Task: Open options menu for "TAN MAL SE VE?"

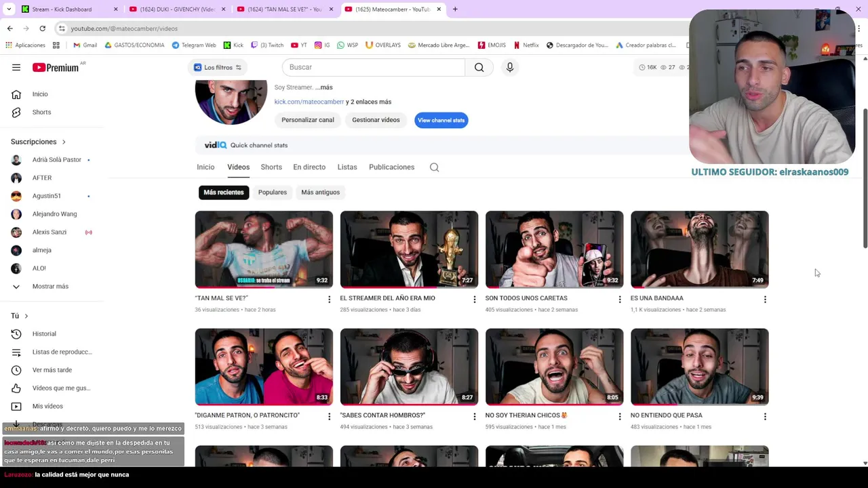Action: tap(330, 299)
